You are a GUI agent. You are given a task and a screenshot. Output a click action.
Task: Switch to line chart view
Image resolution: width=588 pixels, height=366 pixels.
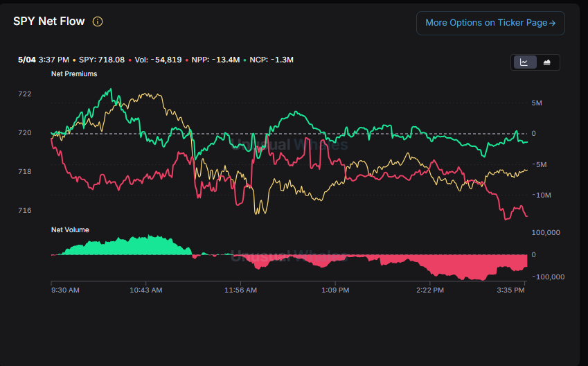524,62
